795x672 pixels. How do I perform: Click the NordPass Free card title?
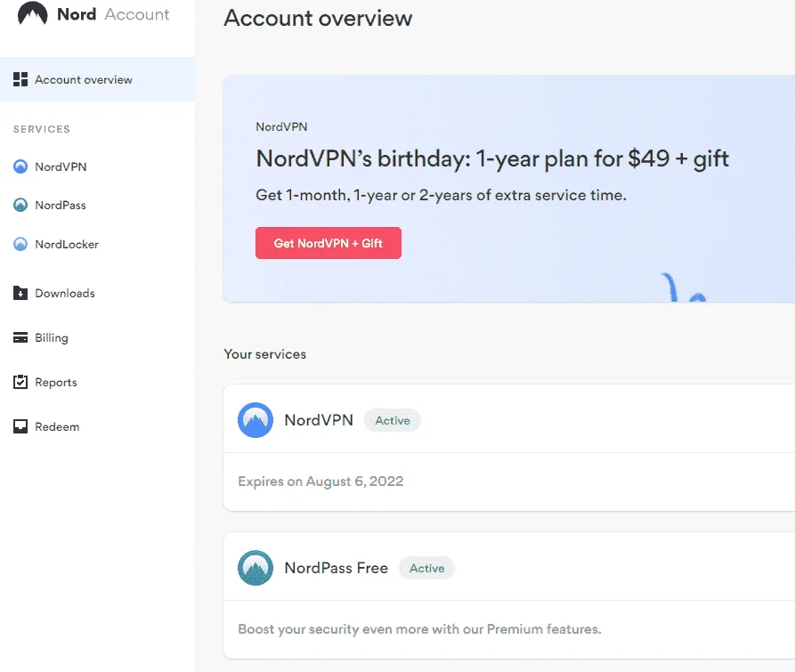(337, 568)
